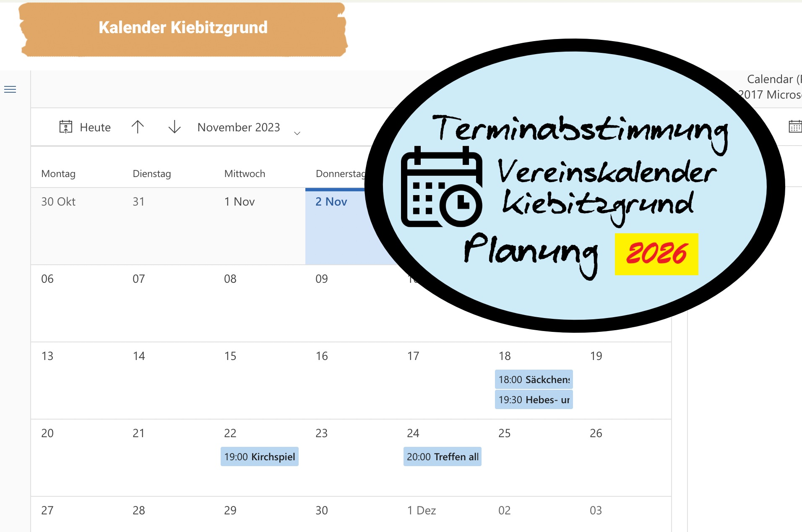Open the hamburger navigation menu
This screenshot has height=532, width=802.
(x=10, y=89)
